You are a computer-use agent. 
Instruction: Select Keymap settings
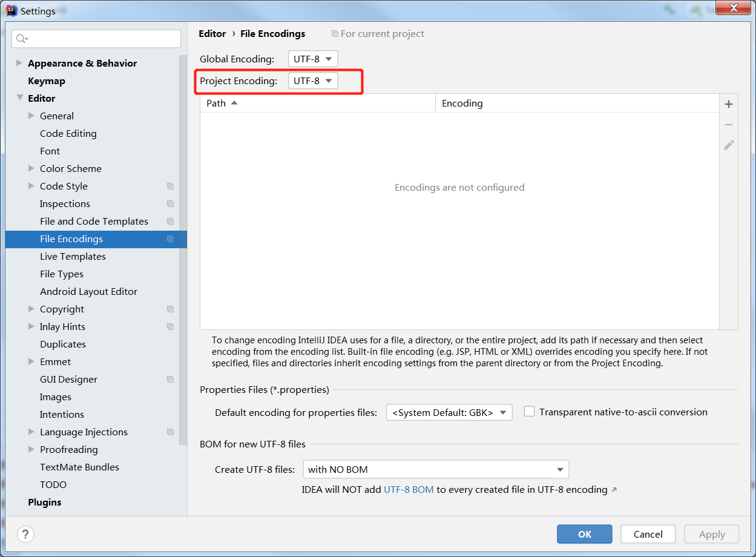[x=47, y=81]
